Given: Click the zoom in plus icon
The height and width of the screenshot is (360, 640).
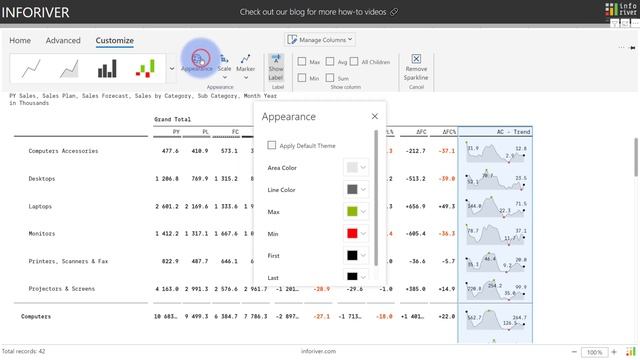Looking at the screenshot, I should (614, 352).
